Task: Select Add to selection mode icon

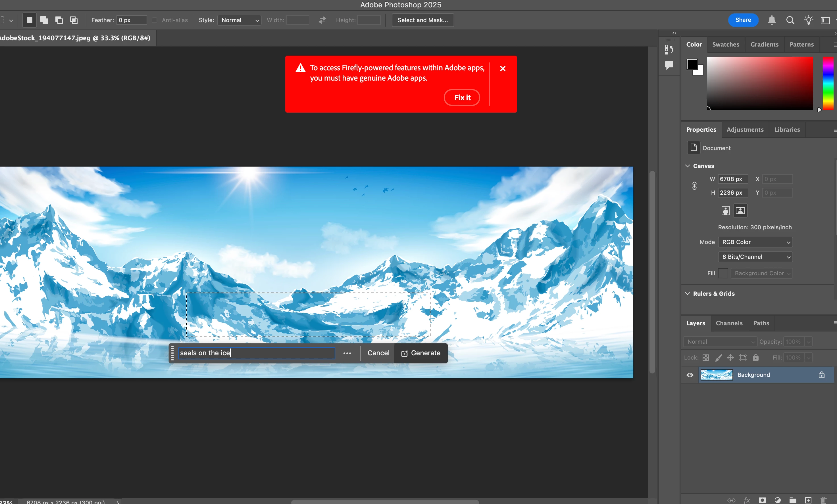Action: click(x=44, y=20)
